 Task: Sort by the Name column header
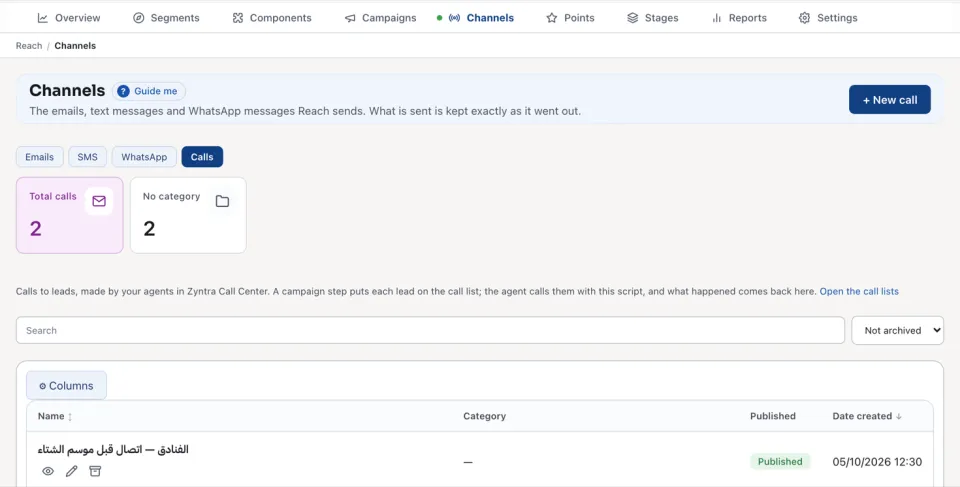[54, 416]
